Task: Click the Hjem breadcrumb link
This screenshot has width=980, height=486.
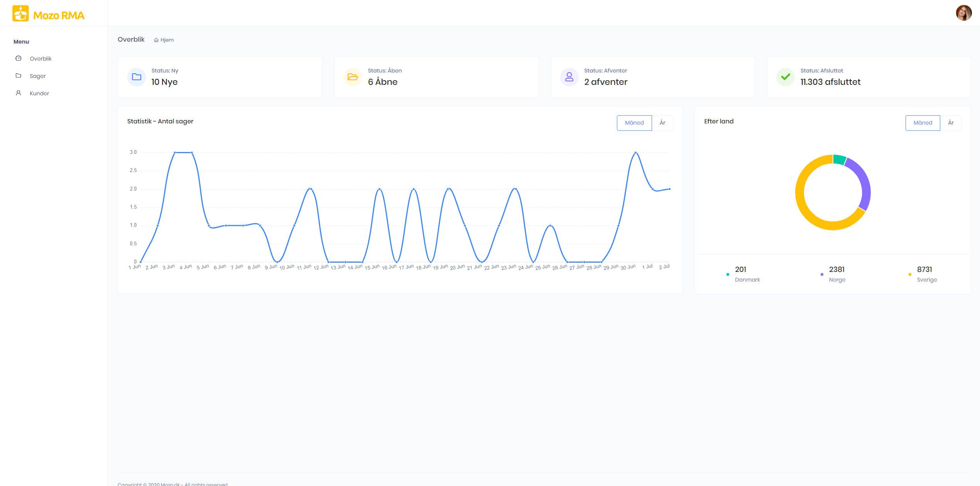Action: click(x=167, y=40)
